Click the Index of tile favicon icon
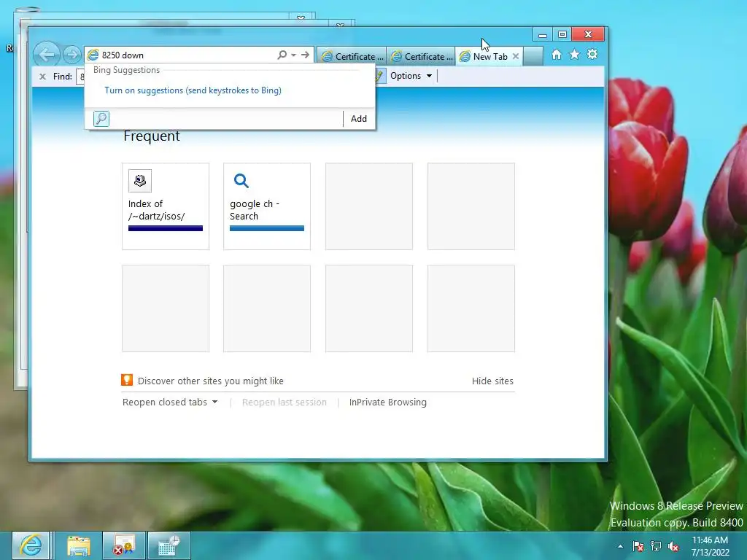 click(x=140, y=181)
